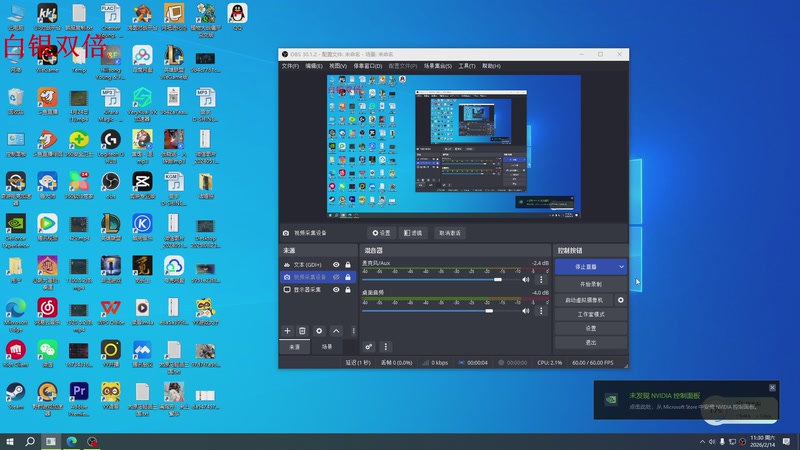Open the Logitech G HUB desktop icon

(110, 147)
